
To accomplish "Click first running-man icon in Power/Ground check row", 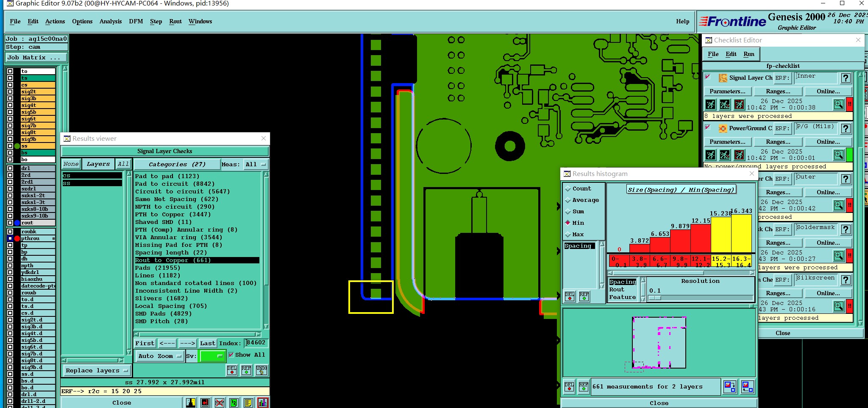I will click(x=711, y=155).
